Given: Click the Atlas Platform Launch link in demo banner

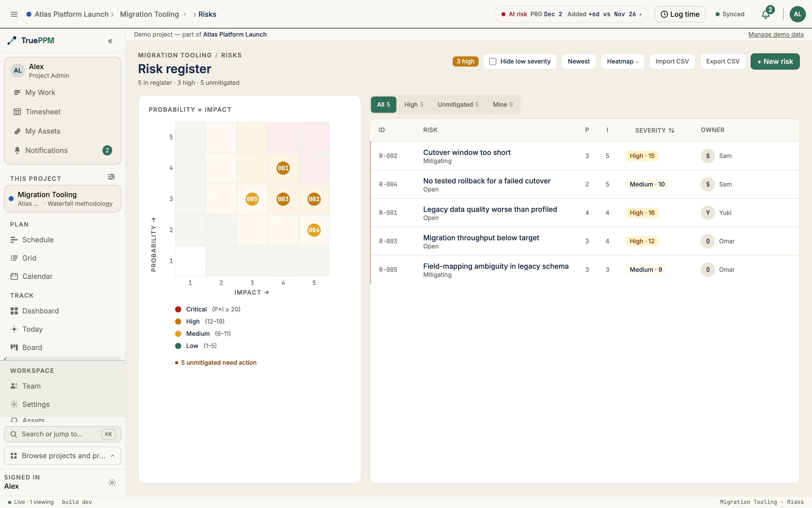Looking at the screenshot, I should (x=234, y=35).
